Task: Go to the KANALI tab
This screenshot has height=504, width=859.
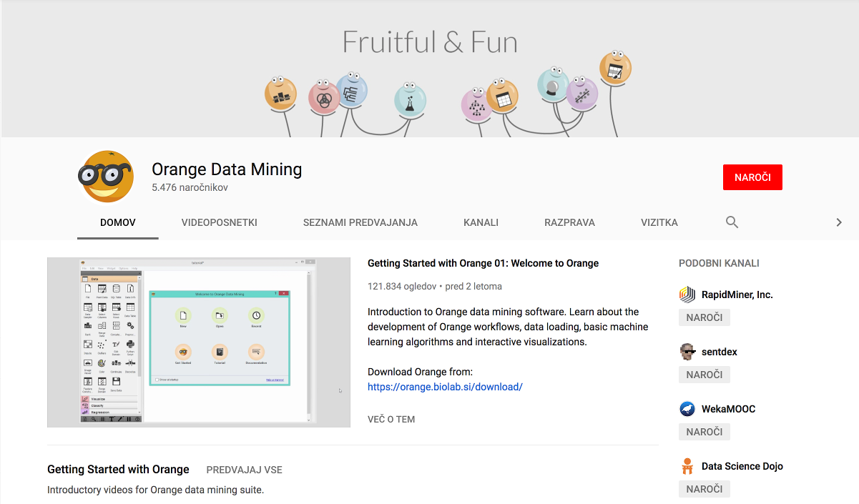Action: tap(481, 222)
